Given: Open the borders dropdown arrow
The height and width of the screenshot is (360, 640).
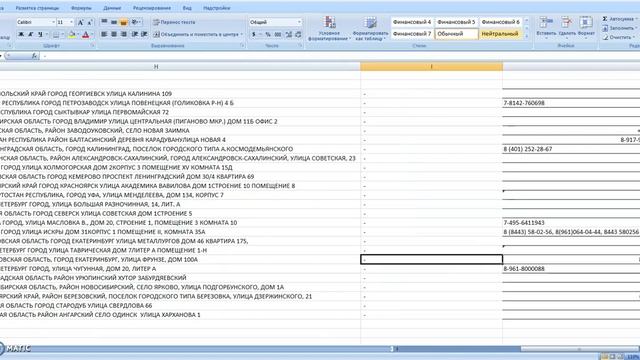Looking at the screenshot, I should click(63, 35).
